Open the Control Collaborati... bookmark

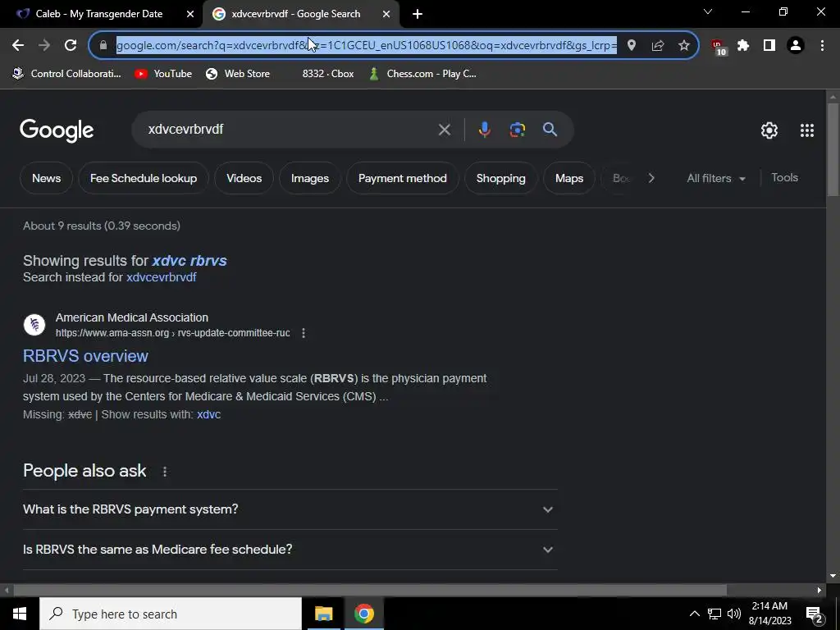[67, 74]
